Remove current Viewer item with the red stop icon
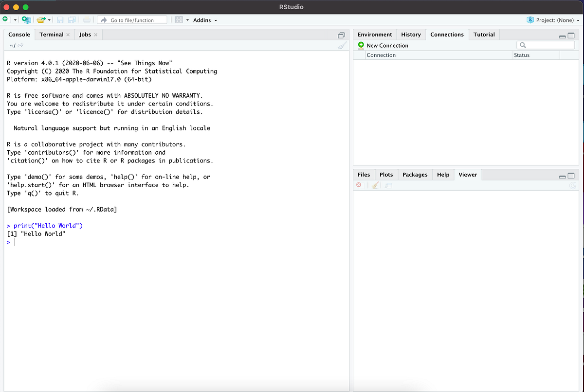The height and width of the screenshot is (392, 584). [x=359, y=185]
